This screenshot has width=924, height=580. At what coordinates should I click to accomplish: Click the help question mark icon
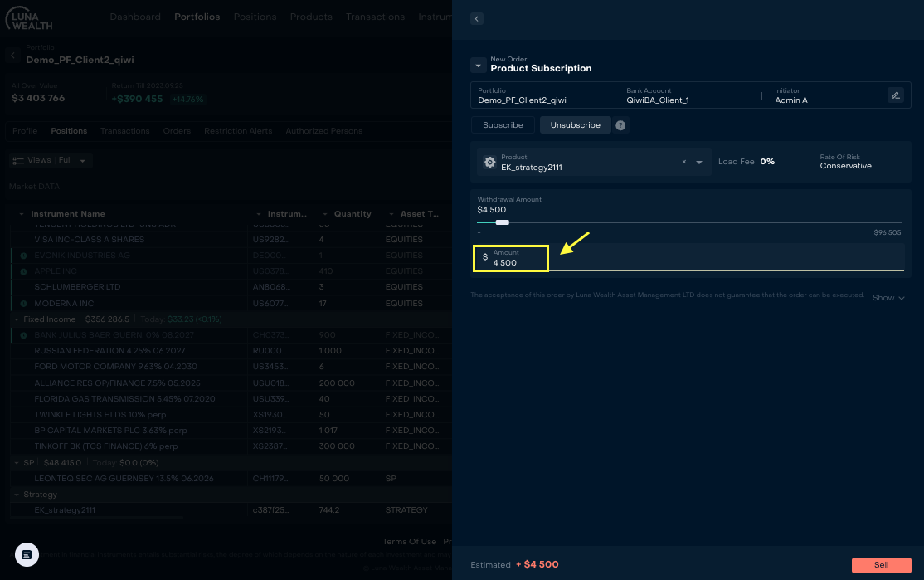pos(620,125)
